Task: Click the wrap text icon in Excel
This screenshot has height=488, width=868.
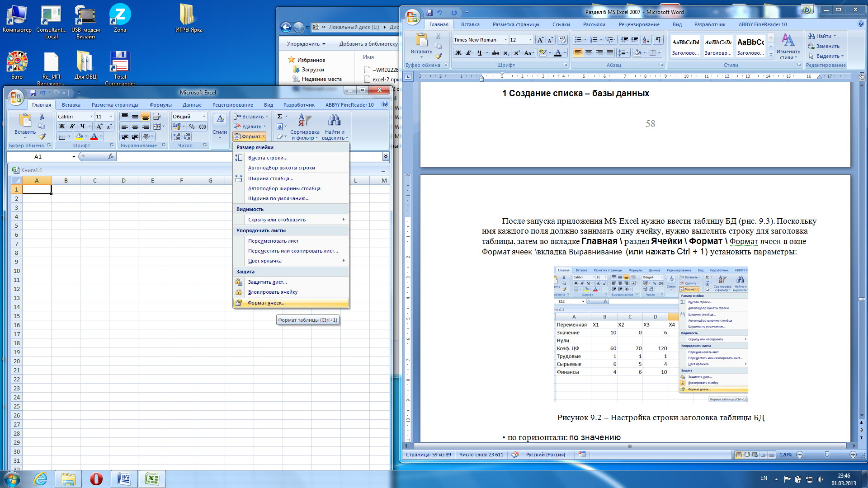Action: [x=157, y=117]
